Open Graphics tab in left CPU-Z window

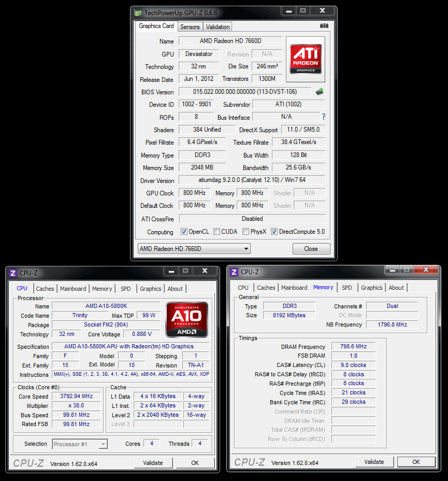pyautogui.click(x=151, y=289)
